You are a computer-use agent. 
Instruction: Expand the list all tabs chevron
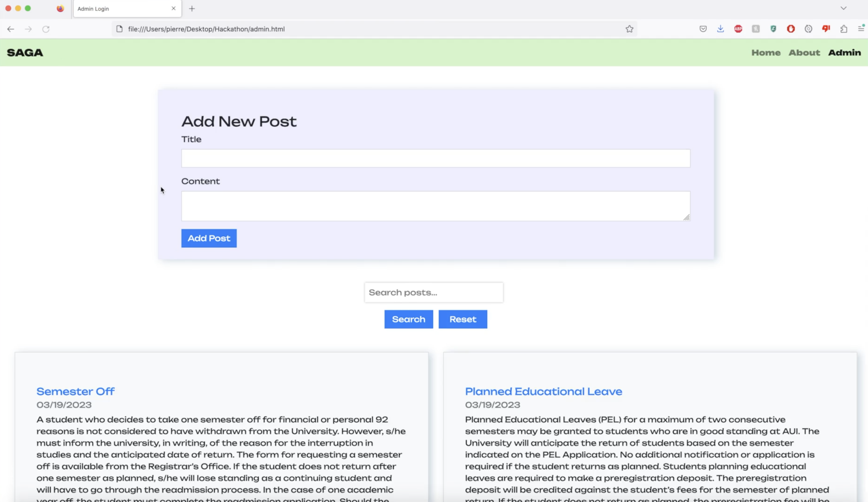pos(844,8)
